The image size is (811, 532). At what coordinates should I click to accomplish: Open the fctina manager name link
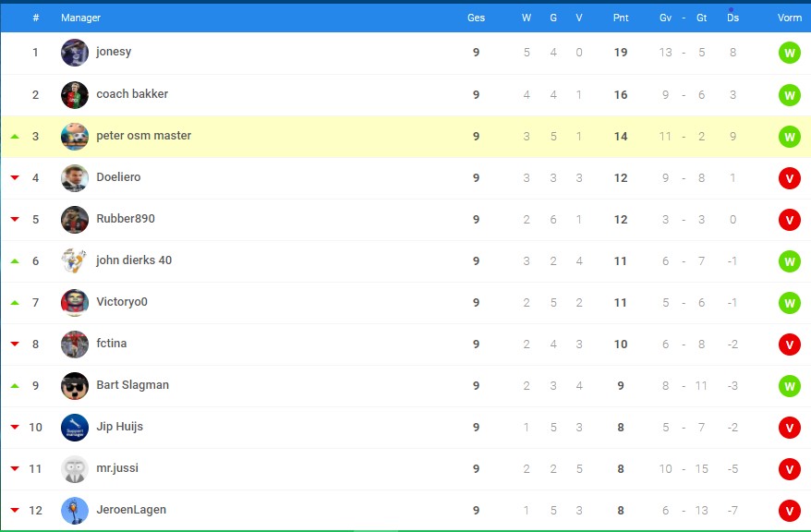[x=111, y=344]
